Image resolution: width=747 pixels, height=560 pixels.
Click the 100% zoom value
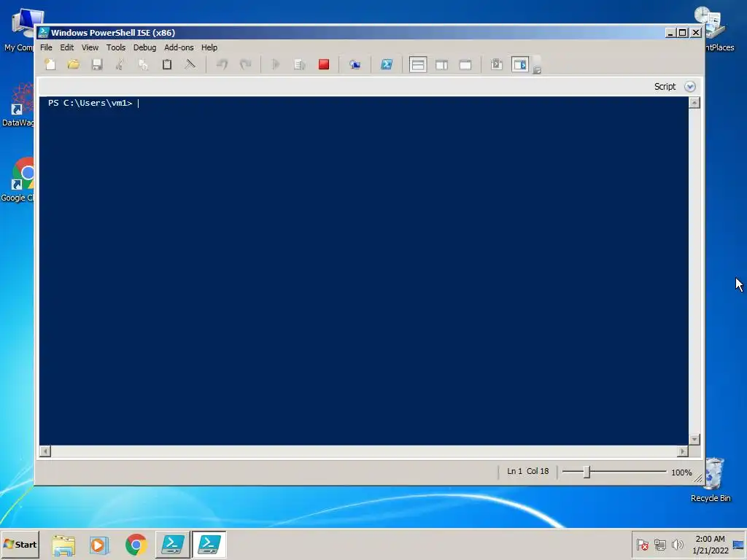(681, 472)
